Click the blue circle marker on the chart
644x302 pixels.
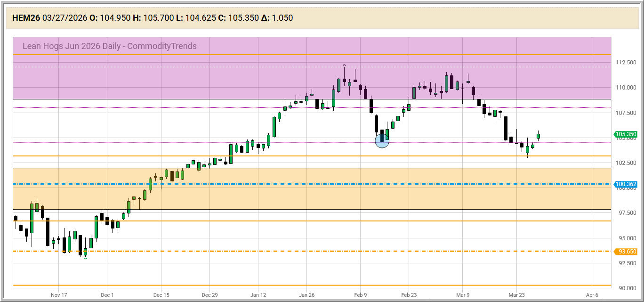coord(382,141)
